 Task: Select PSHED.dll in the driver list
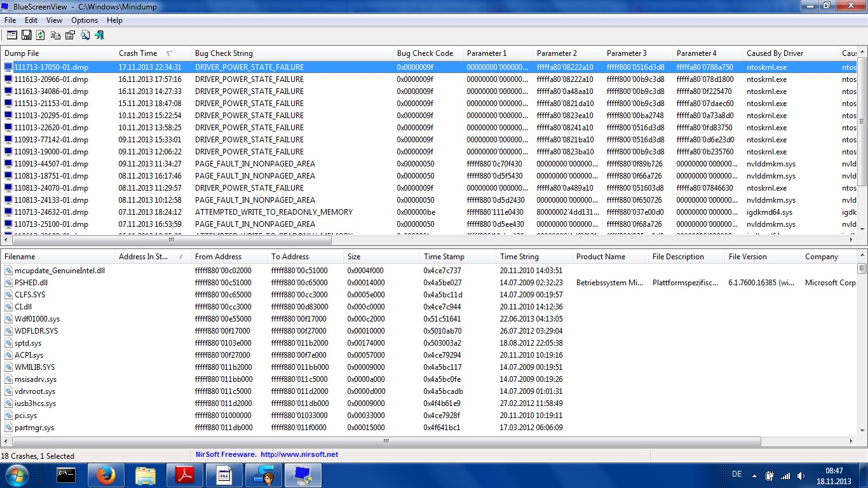31,283
